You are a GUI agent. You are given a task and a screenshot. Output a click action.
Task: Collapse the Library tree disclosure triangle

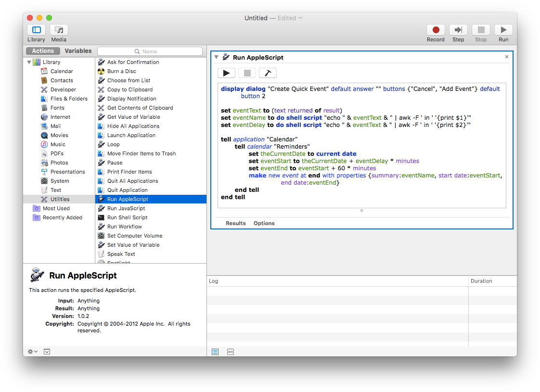tap(29, 62)
